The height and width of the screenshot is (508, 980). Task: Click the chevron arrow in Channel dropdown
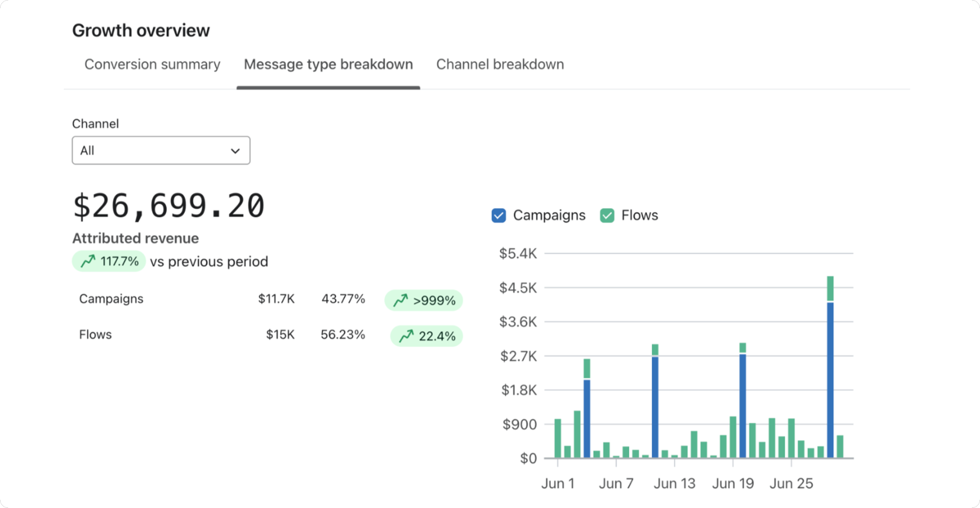pos(235,151)
